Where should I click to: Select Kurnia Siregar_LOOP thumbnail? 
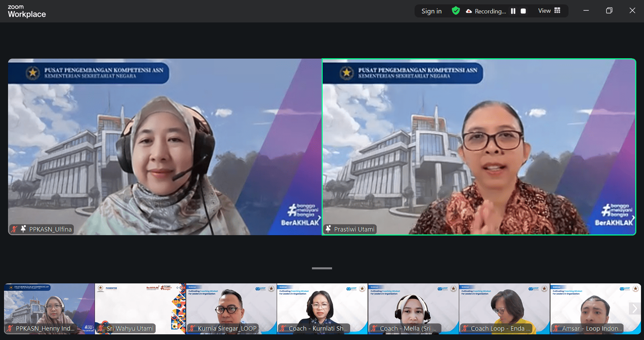pyautogui.click(x=231, y=309)
